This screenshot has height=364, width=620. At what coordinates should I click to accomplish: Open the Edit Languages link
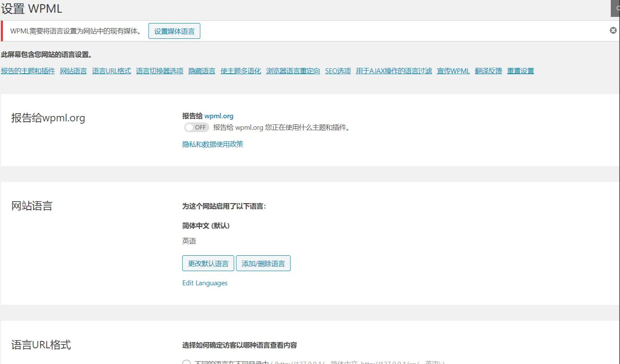tap(205, 283)
